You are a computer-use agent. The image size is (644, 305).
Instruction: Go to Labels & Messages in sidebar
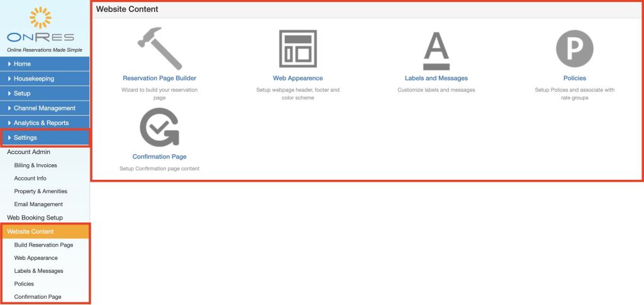tap(38, 271)
